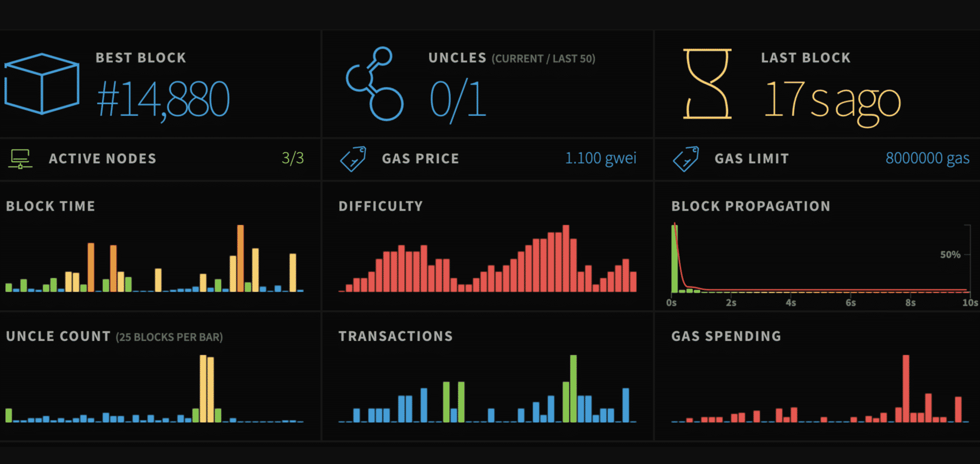Click the uncles count 0/1 value
980x464 pixels.
click(458, 99)
